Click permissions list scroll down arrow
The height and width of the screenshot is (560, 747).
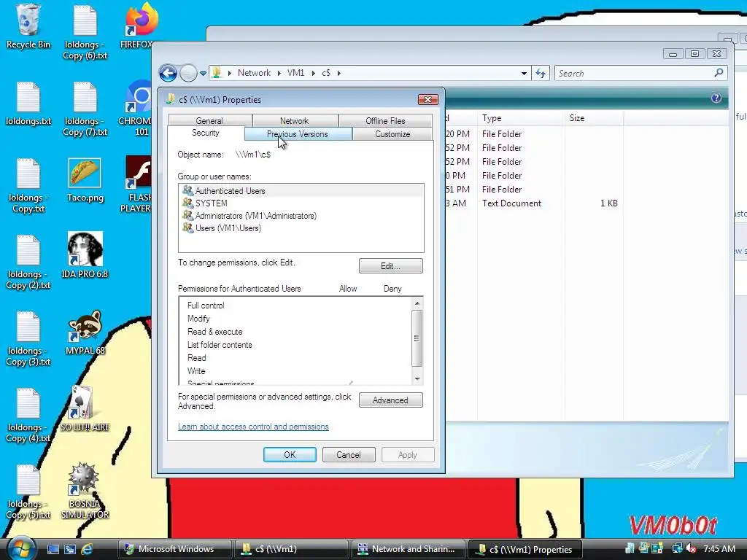point(417,378)
